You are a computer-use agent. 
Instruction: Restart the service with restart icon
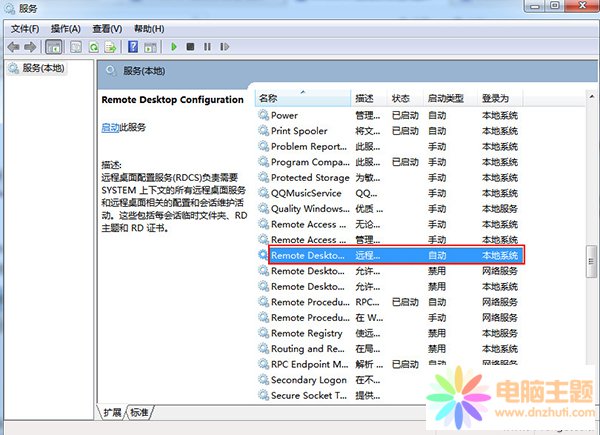point(225,47)
